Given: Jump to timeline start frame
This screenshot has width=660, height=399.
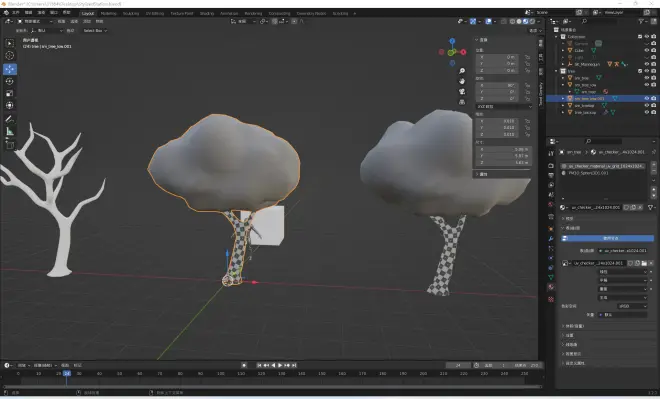Looking at the screenshot, I should click(x=259, y=365).
